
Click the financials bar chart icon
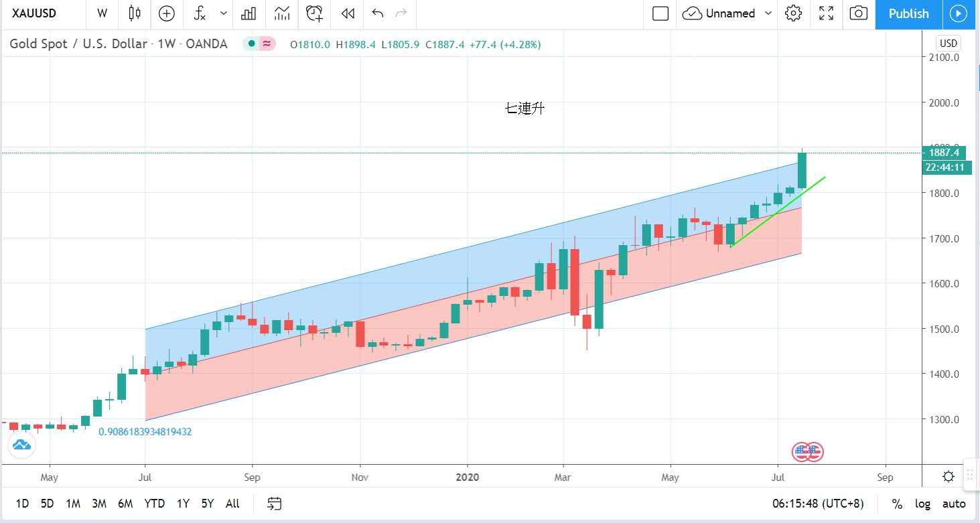click(249, 13)
